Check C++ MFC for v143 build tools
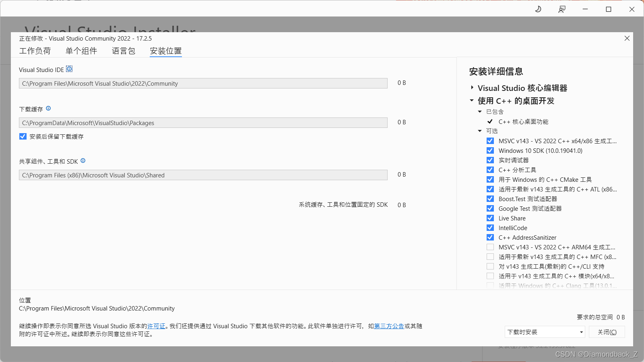This screenshot has width=644, height=362. point(490,257)
